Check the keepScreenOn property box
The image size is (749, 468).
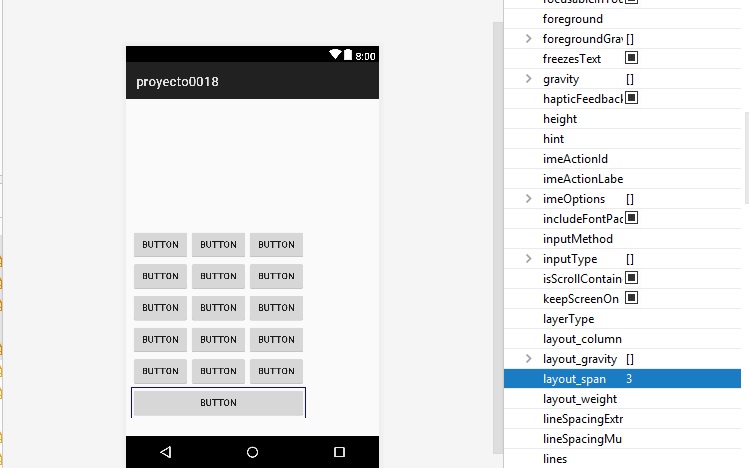(x=631, y=298)
